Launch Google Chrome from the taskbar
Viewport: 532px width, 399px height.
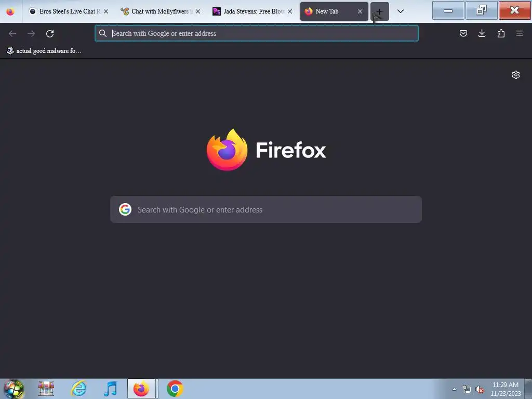click(x=175, y=389)
